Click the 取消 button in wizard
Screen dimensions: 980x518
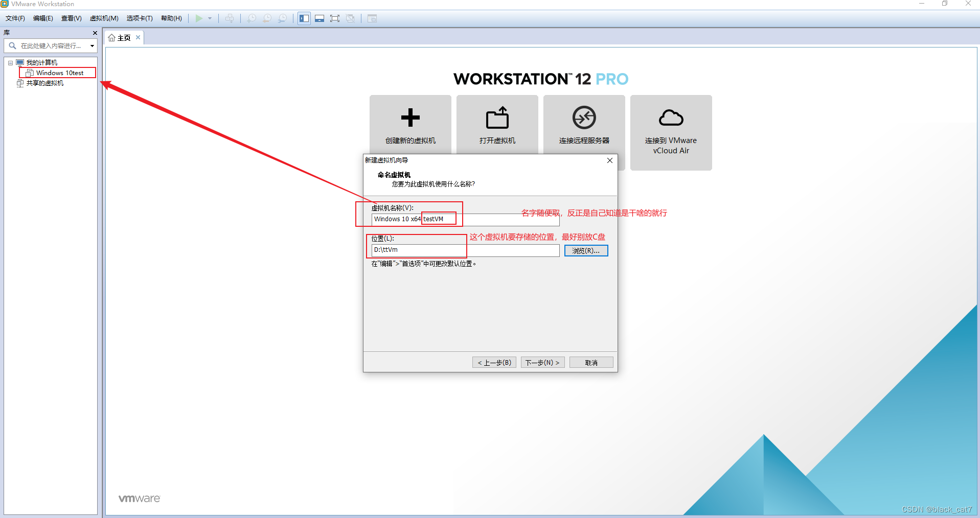tap(591, 363)
